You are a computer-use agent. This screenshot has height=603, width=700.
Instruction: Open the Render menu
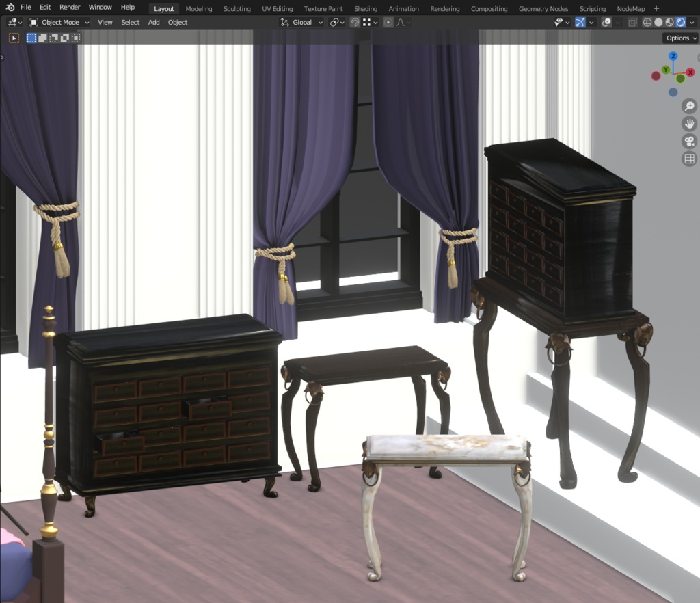pos(70,7)
